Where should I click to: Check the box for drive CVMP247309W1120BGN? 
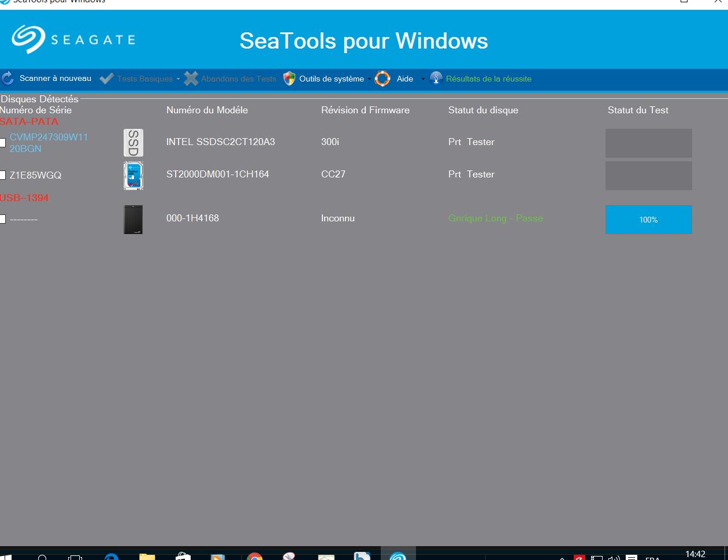coord(3,143)
